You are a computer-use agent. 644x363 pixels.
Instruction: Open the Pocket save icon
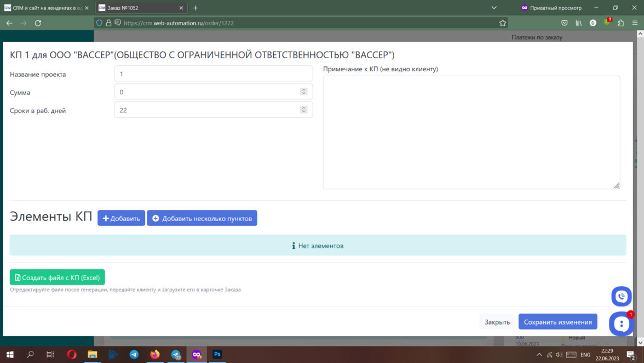pos(564,23)
